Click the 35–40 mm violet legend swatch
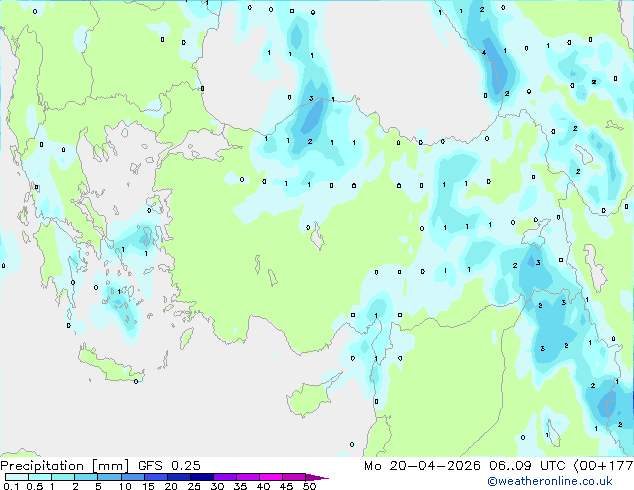Viewport: 634px width, 490px height. [248, 477]
